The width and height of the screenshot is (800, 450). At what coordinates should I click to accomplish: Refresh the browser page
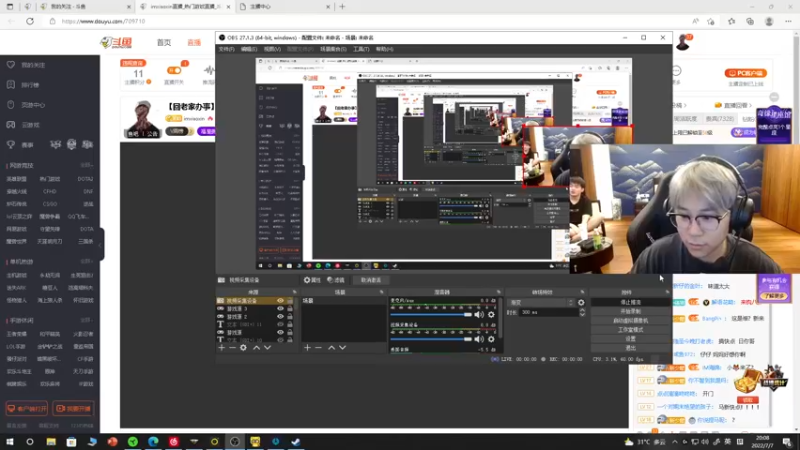coord(30,21)
